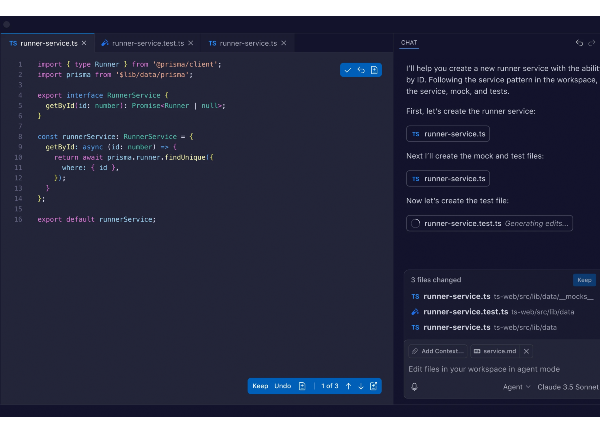Click the 'where: { id },' code line

coord(90,168)
